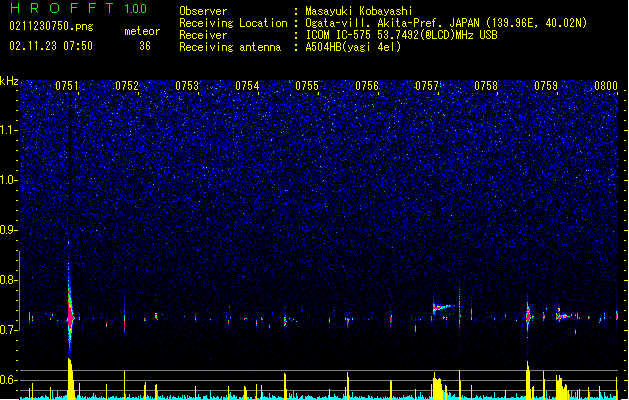Click the 0.7 kHz axis label
This screenshot has height=400, width=629.
(x=8, y=330)
